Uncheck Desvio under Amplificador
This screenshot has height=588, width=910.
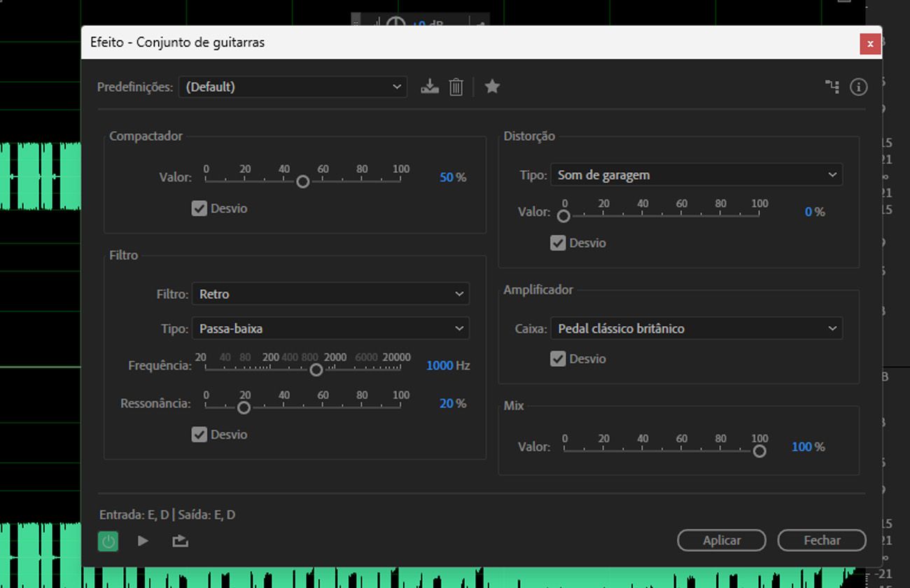click(558, 358)
